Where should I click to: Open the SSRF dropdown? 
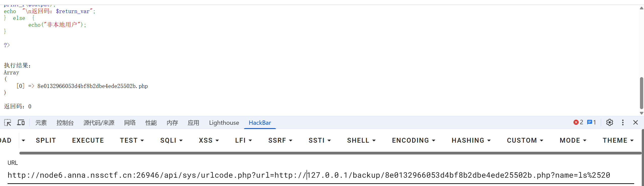(x=280, y=140)
